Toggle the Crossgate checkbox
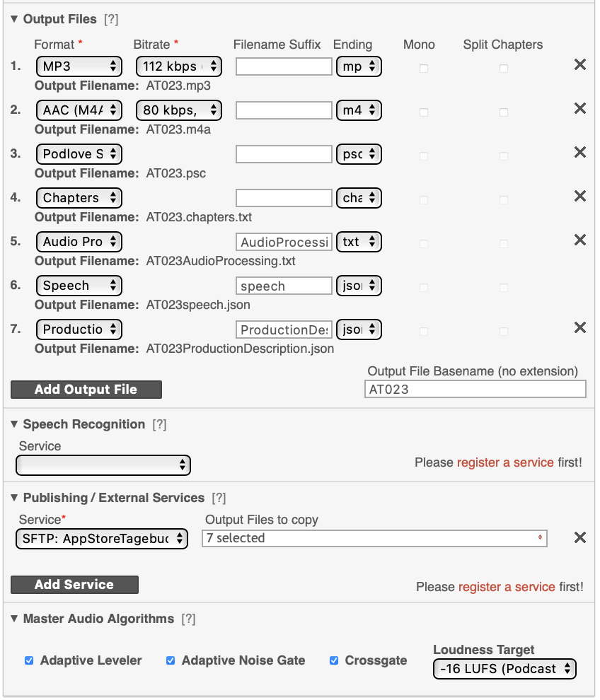Viewport: 600px width, 700px height. pos(334,660)
